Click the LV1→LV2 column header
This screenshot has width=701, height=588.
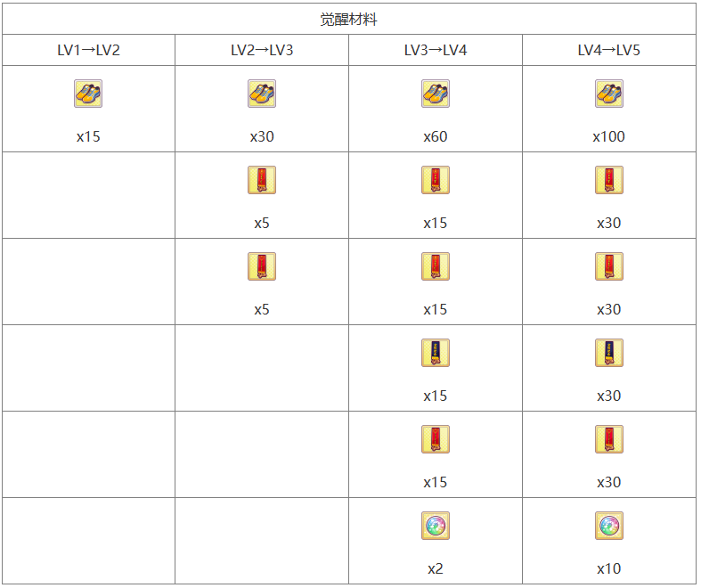click(88, 50)
